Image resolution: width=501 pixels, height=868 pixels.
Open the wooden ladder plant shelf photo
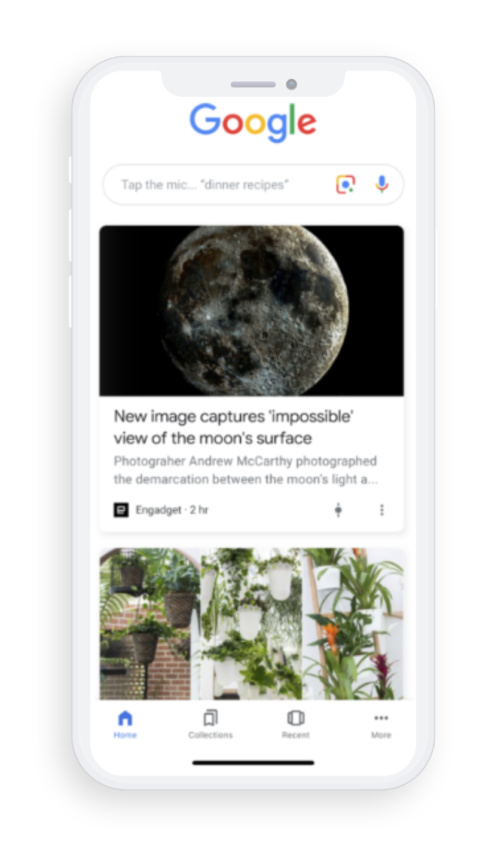[x=353, y=624]
